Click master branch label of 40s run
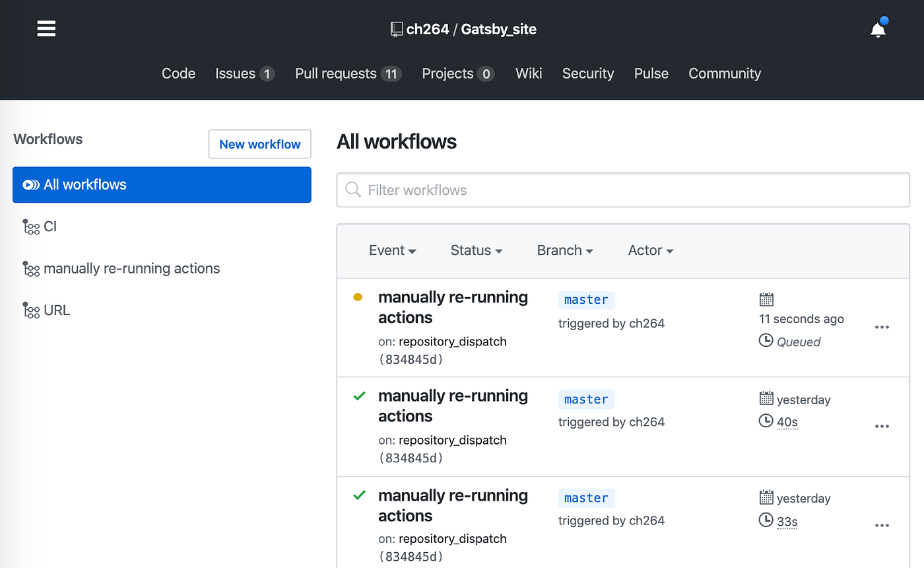Viewport: 924px width, 568px height. click(x=586, y=399)
